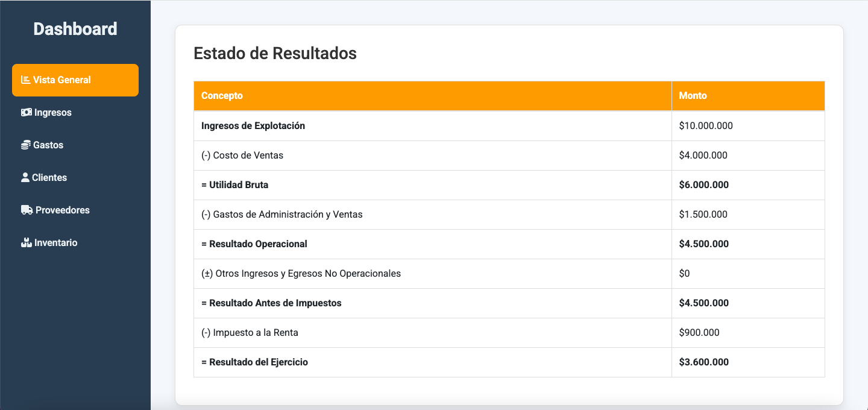The height and width of the screenshot is (410, 868).
Task: Click the chart icon beside Vista General
Action: click(26, 80)
